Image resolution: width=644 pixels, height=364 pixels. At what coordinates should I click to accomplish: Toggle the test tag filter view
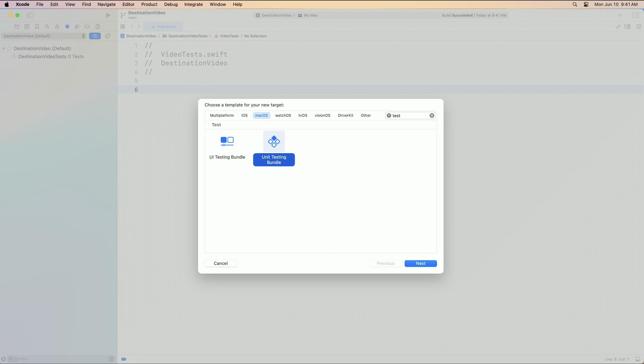(108, 36)
